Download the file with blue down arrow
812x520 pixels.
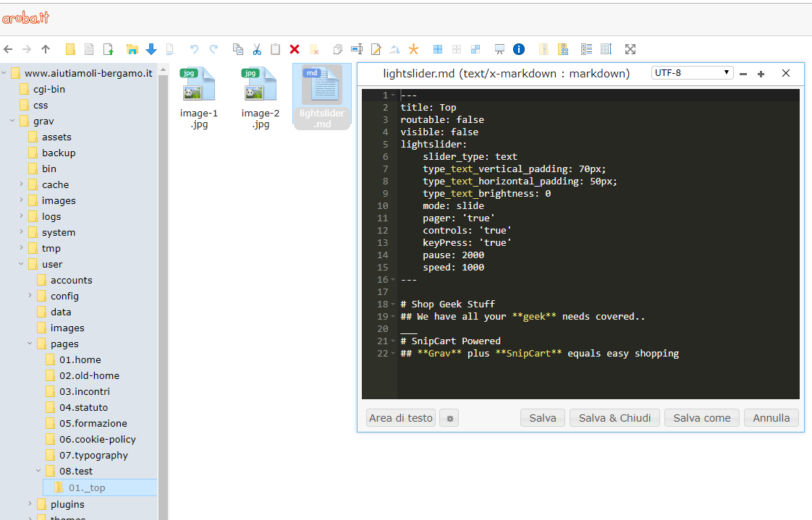(151, 49)
